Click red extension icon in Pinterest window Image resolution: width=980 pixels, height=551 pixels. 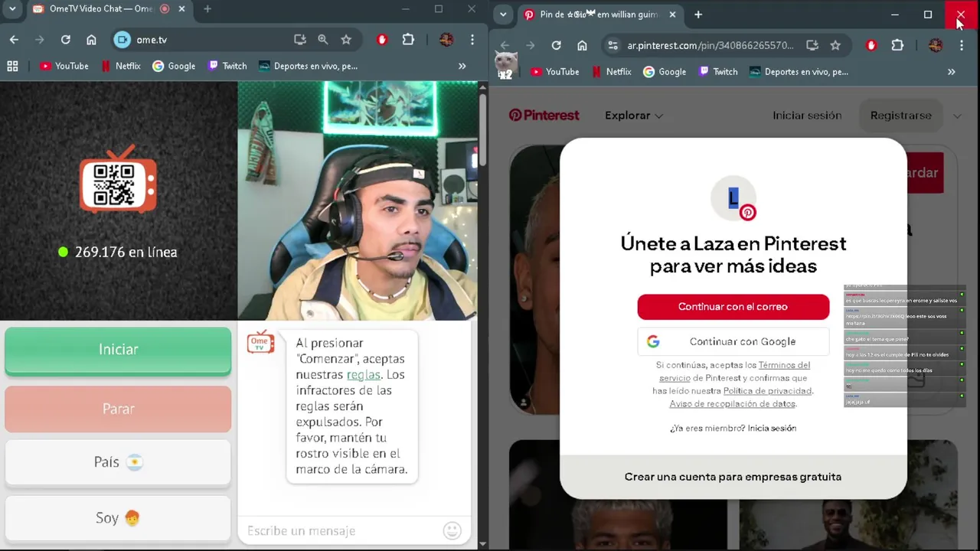[x=871, y=46]
